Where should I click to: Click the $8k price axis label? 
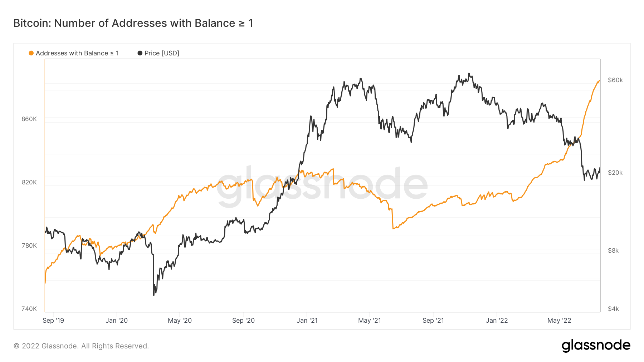[x=613, y=251]
